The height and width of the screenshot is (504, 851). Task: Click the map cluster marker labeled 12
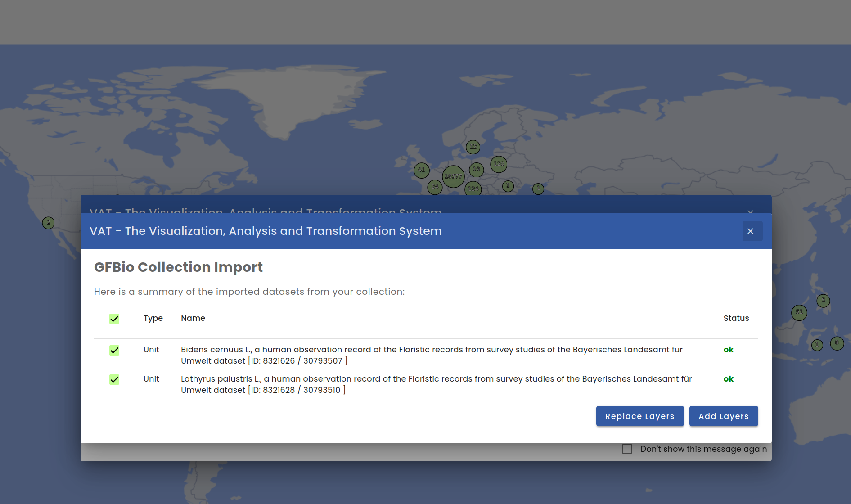[473, 147]
